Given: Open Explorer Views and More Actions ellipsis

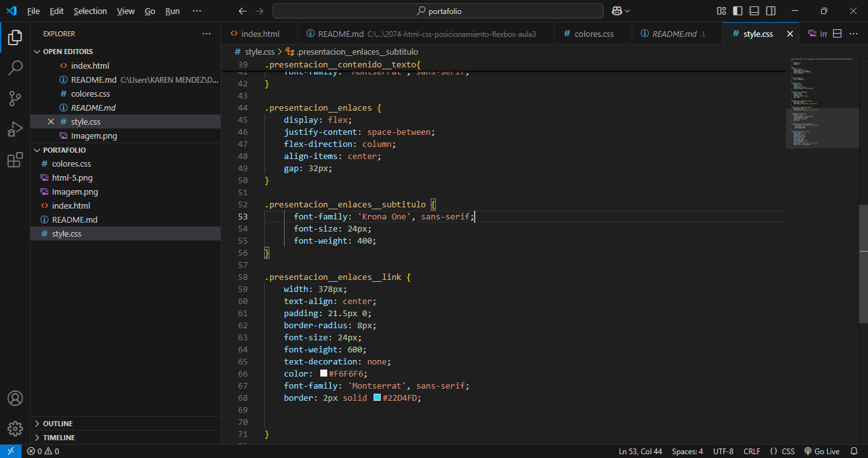Looking at the screenshot, I should [207, 34].
